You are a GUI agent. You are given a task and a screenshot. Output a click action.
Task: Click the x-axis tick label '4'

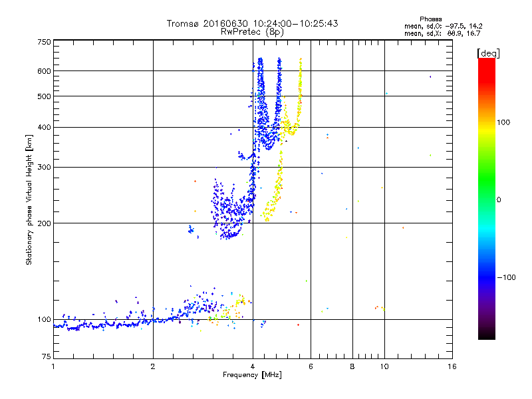tap(253, 366)
